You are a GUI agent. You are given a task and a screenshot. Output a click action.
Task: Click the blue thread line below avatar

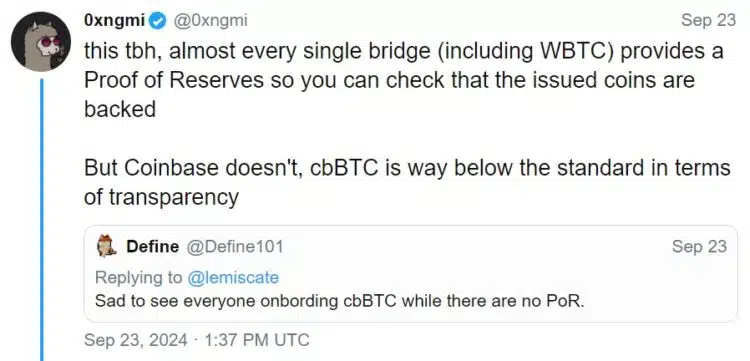point(42,220)
